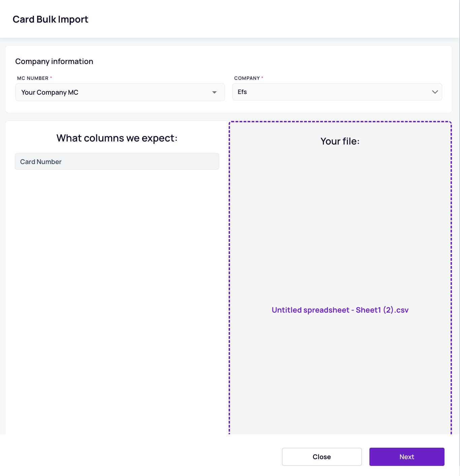
Task: Click the 'Efs' company value
Action: point(242,92)
